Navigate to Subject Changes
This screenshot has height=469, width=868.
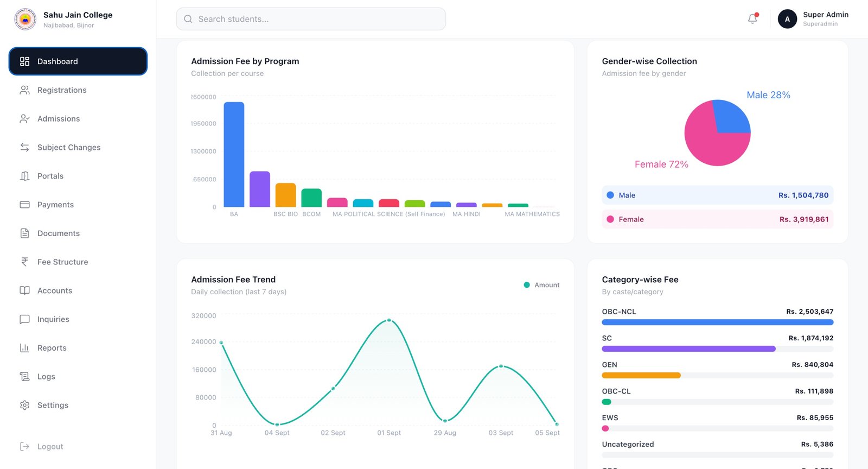pyautogui.click(x=78, y=147)
